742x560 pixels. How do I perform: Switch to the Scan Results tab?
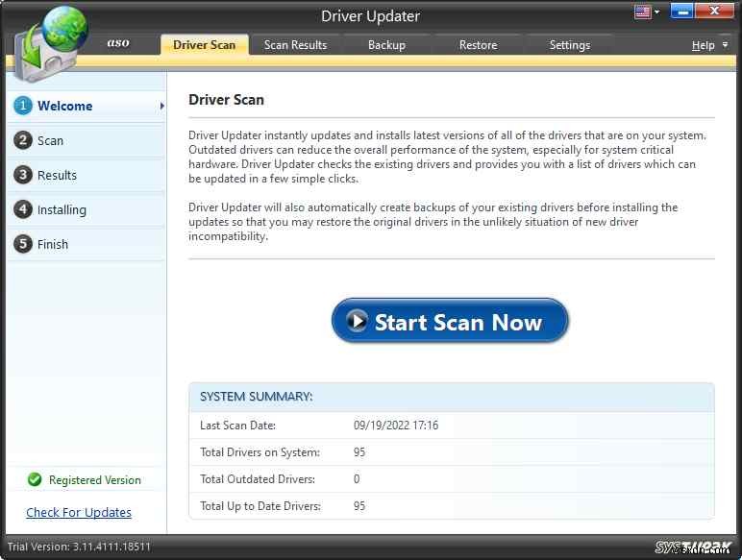click(295, 45)
